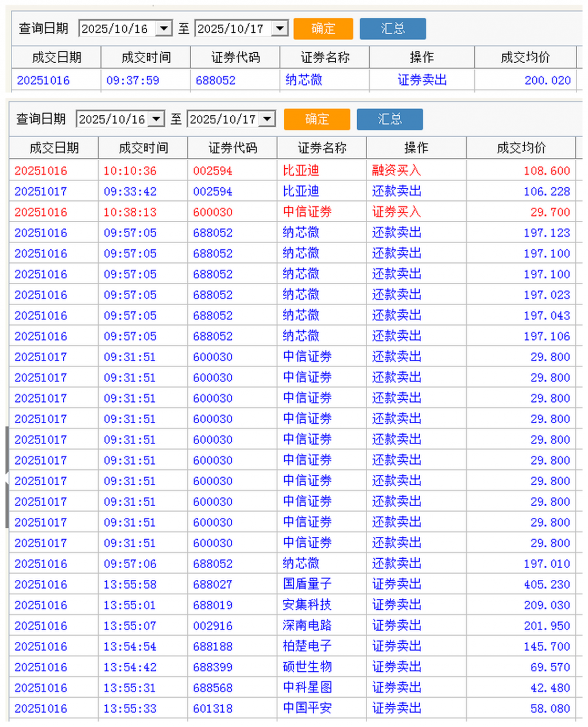
Task: Open start date dropdown in the lower query panel
Action: 156,119
